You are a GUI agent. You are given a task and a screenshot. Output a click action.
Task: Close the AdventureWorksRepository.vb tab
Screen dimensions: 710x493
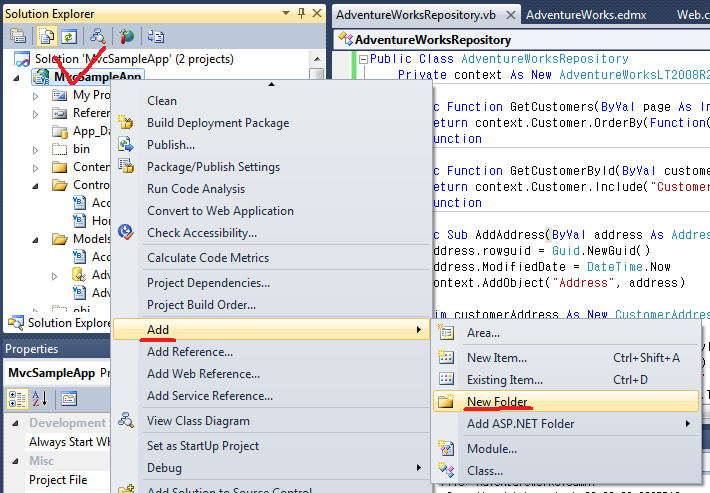[510, 15]
